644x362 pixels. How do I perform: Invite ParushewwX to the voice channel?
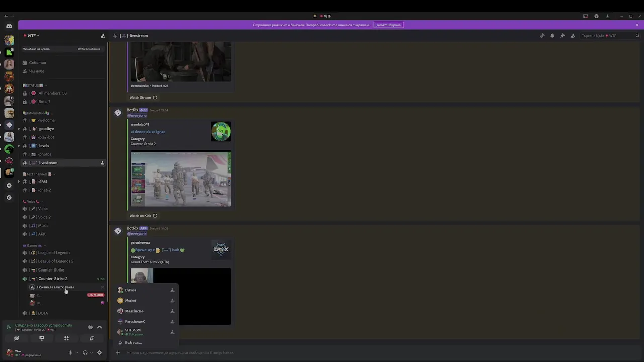coord(172,322)
